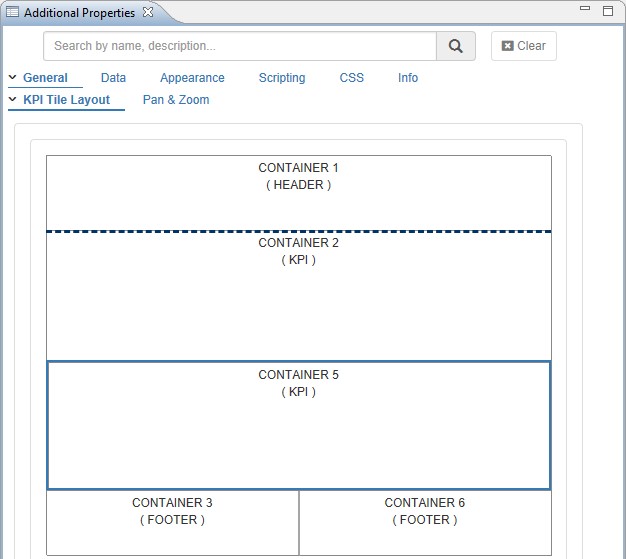Screen dimensions: 626x559
Task: Choose Container 3 footer cell
Action: pos(172,522)
